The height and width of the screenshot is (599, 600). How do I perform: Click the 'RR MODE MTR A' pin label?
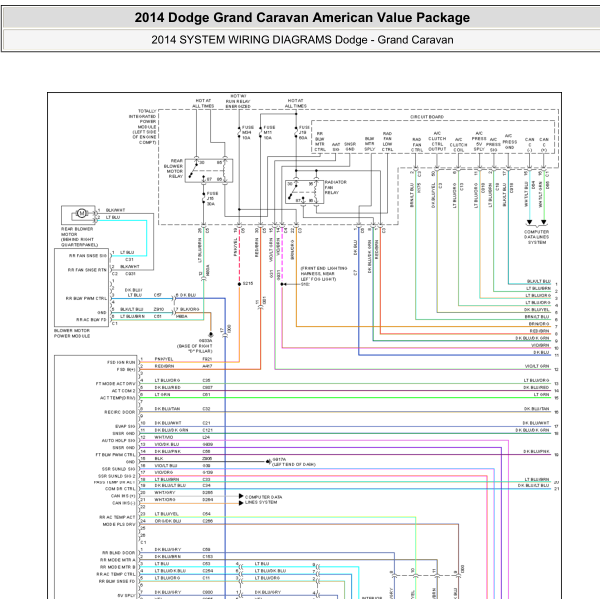pyautogui.click(x=117, y=560)
